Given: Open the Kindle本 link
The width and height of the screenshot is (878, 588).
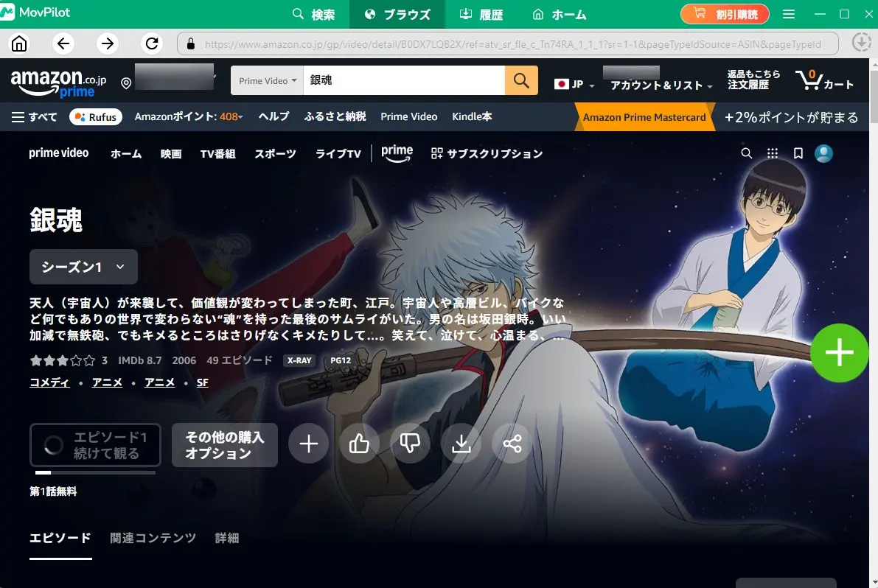Looking at the screenshot, I should coord(472,116).
